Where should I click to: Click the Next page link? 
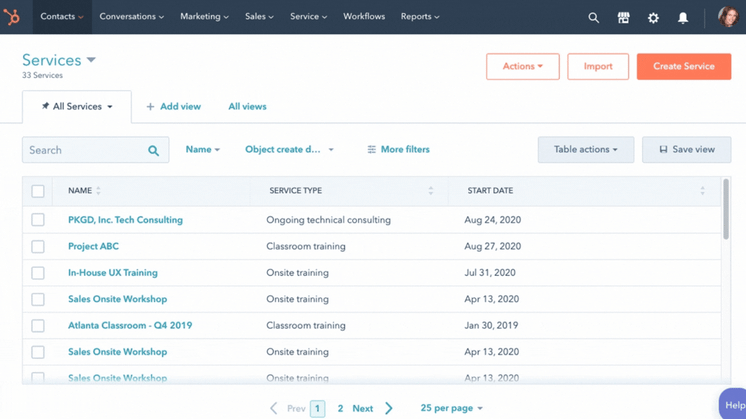tap(363, 408)
